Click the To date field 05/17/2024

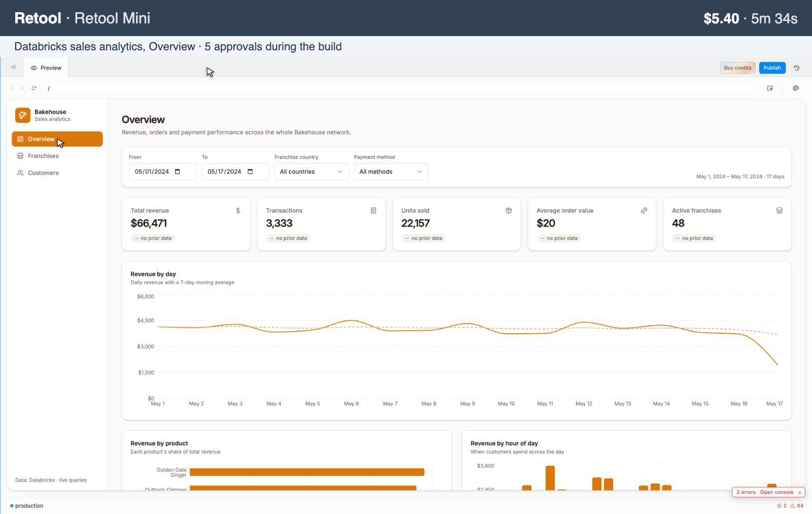[235, 172]
